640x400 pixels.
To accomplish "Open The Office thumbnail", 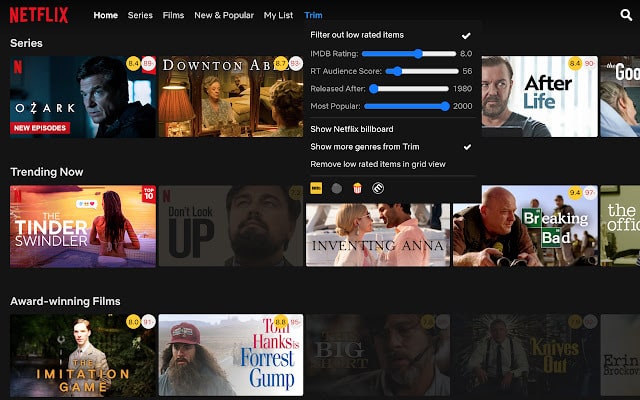I will coord(620,226).
